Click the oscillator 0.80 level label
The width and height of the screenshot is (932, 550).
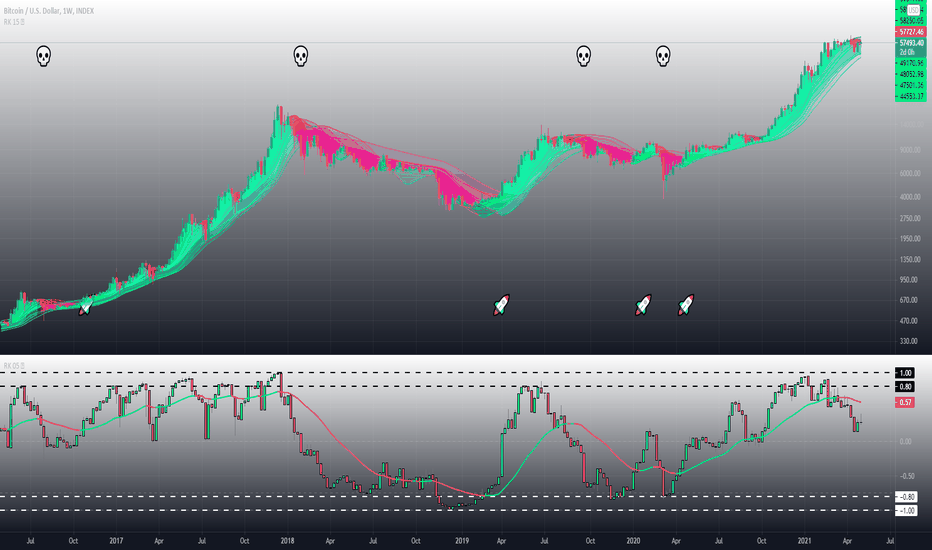point(905,386)
